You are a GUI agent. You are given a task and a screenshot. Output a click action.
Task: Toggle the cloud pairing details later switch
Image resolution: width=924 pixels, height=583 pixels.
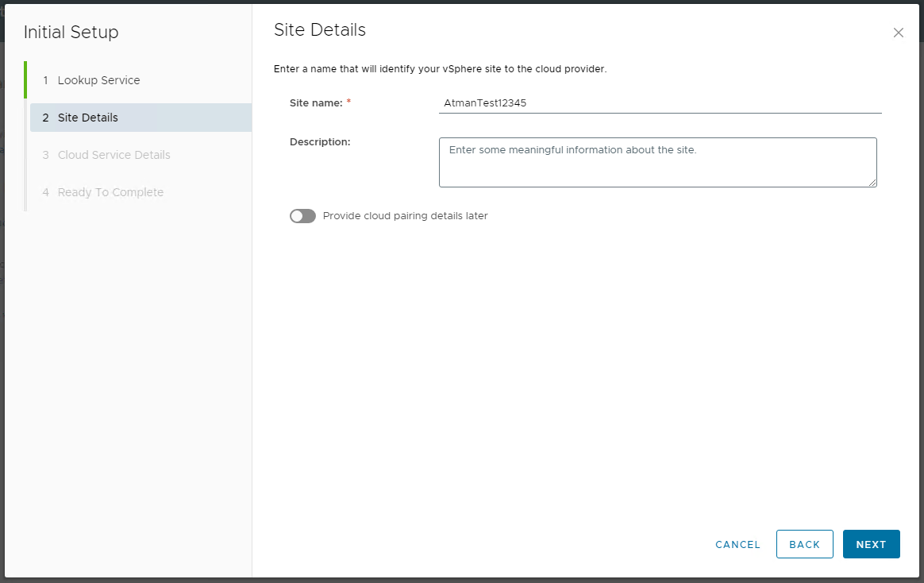[302, 216]
